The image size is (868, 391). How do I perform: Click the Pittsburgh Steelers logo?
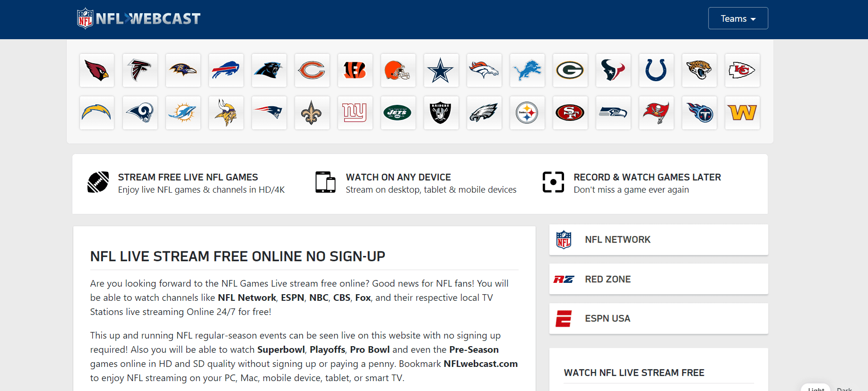(x=527, y=113)
